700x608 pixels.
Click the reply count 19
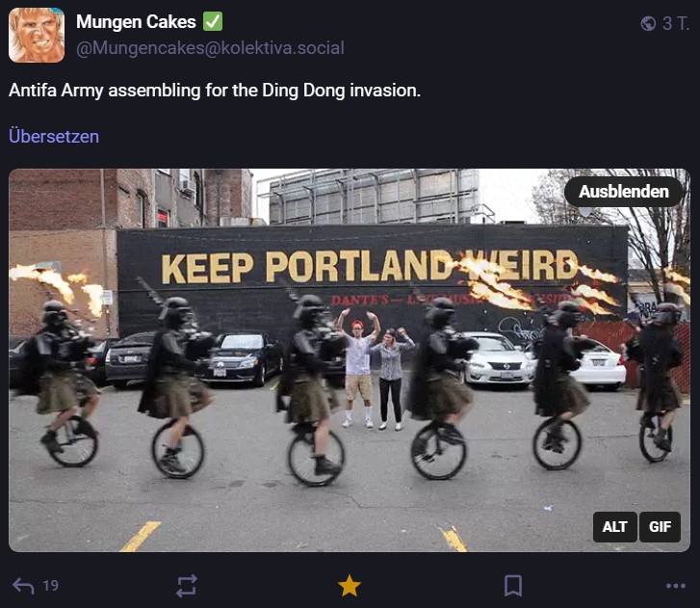(51, 585)
